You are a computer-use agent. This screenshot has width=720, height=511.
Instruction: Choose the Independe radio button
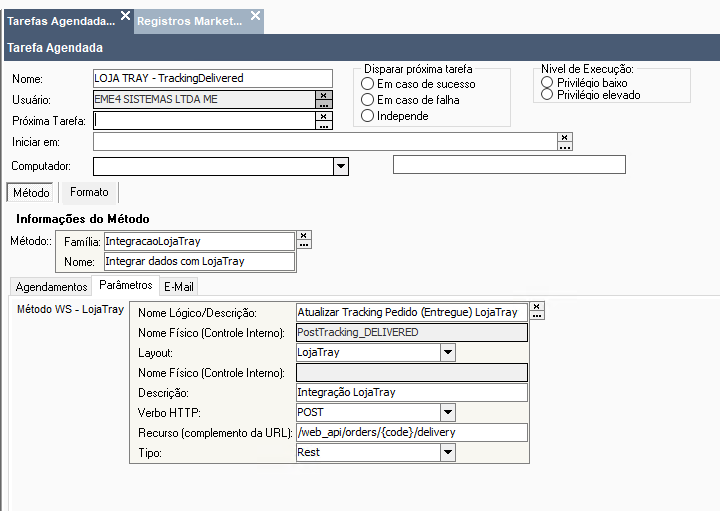[x=367, y=116]
